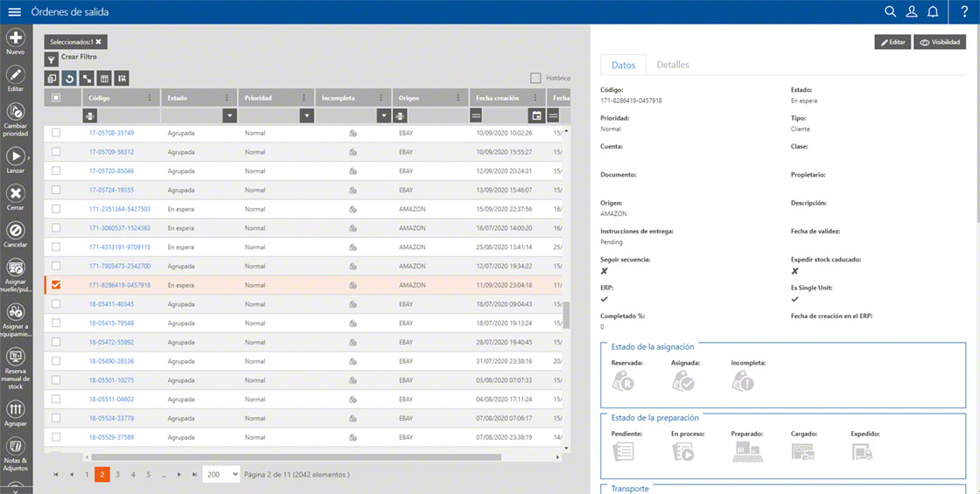The height and width of the screenshot is (494, 980).
Task: Switch to the Datos tab
Action: tap(623, 65)
